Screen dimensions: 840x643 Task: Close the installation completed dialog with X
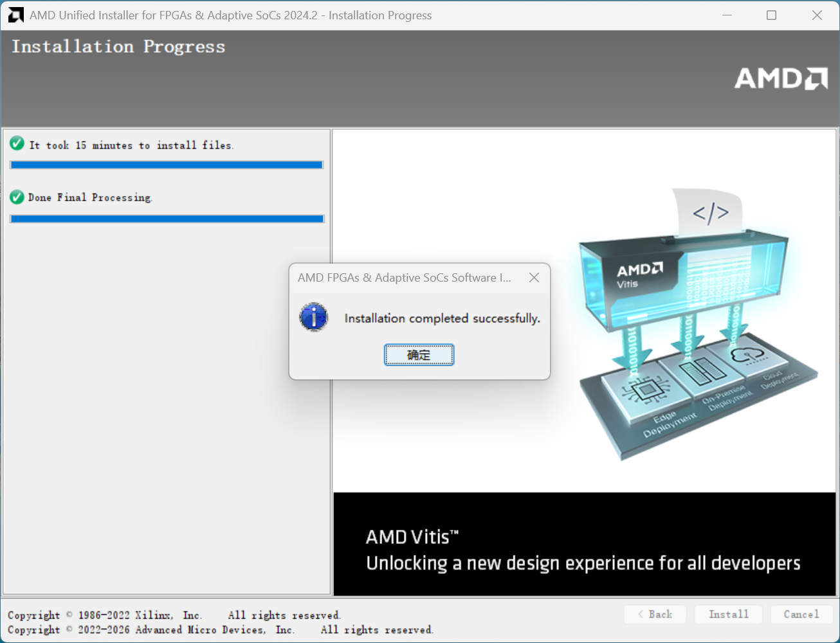click(x=534, y=278)
